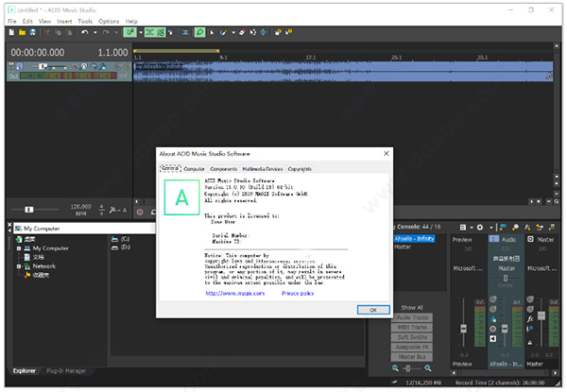The width and height of the screenshot is (567, 392).
Task: Switch to the Explorer tab
Action: click(x=25, y=370)
